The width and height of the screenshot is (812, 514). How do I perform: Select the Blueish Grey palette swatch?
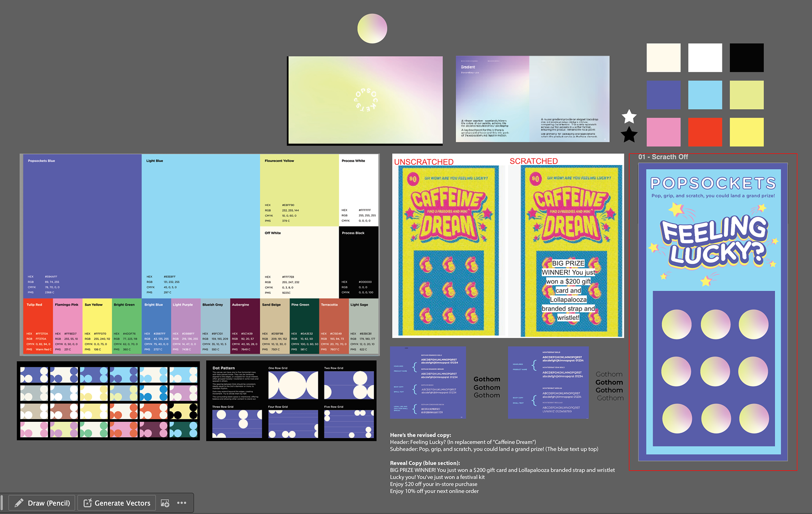tap(216, 326)
